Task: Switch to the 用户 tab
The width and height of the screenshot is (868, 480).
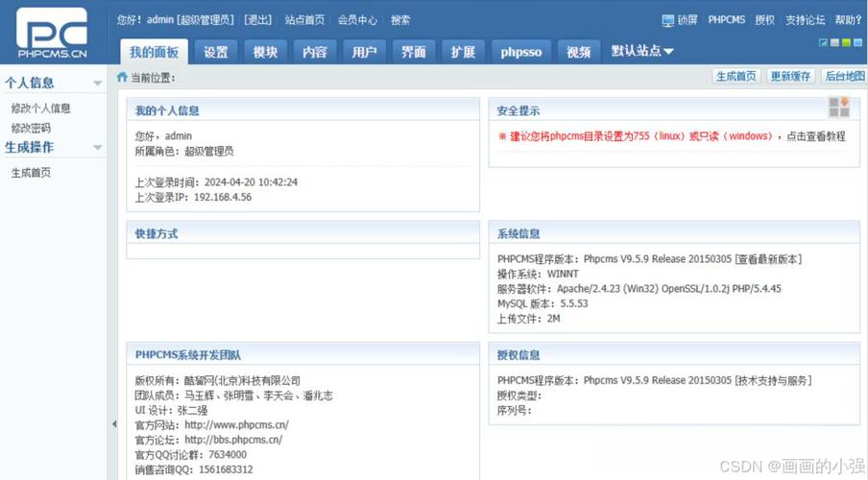Action: coord(364,52)
